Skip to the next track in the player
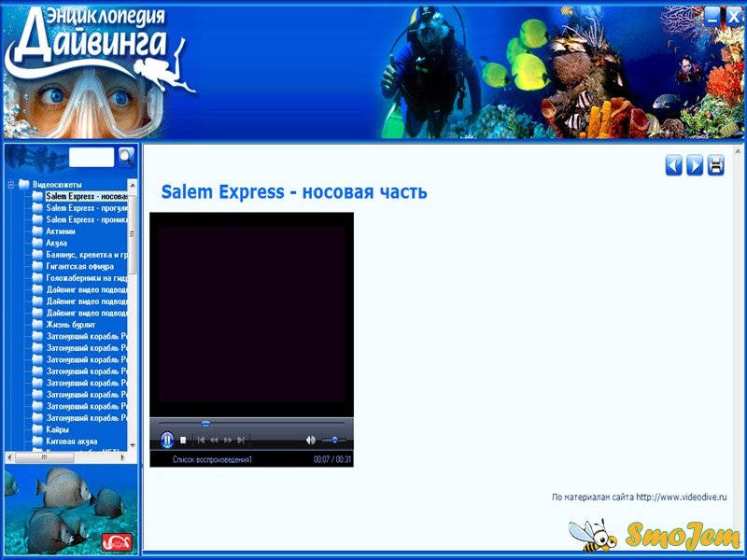This screenshot has height=560, width=747. pos(241,440)
